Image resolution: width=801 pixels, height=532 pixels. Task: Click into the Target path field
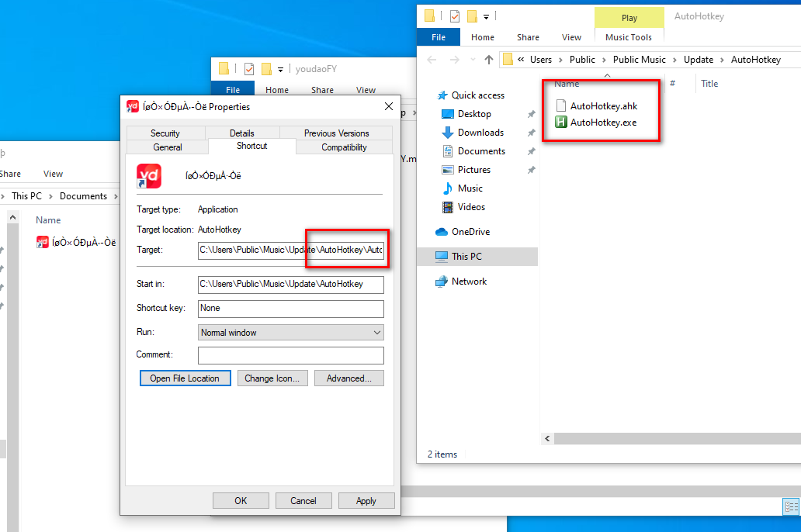click(x=290, y=250)
